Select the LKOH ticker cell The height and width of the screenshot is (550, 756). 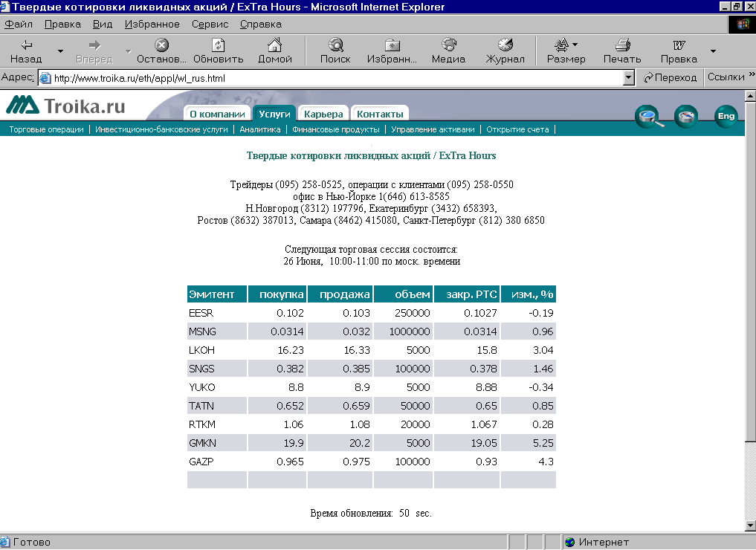[217, 350]
